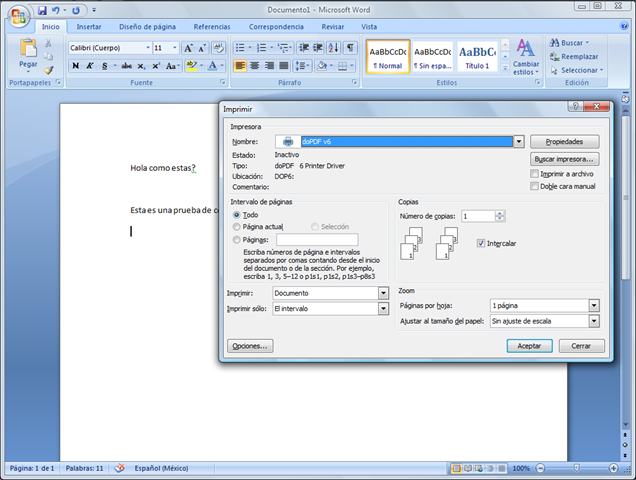The width and height of the screenshot is (636, 480).
Task: Decrease paragraph indent
Action: click(x=303, y=48)
